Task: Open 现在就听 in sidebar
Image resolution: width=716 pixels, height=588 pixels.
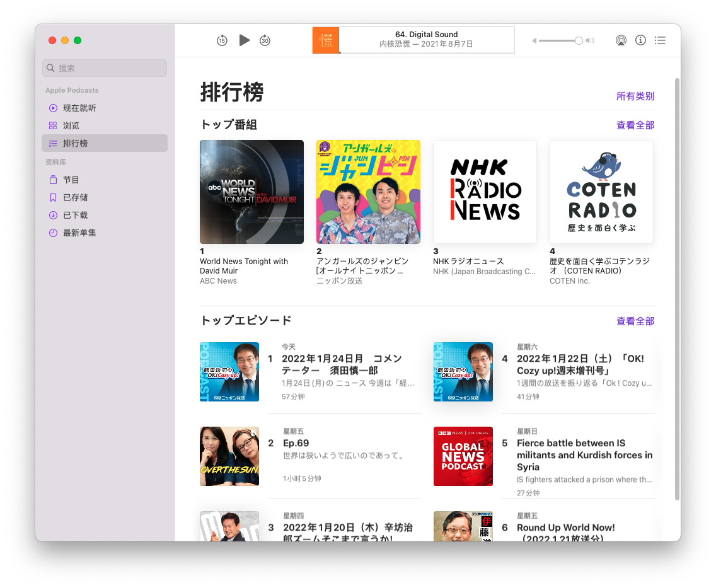Action: (105, 108)
